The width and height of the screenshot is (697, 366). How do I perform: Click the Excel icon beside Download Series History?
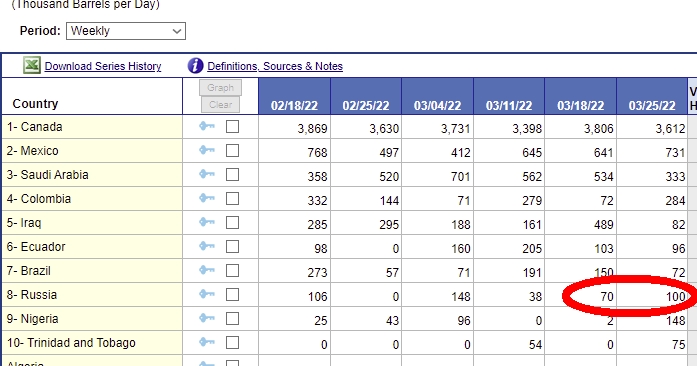coord(32,65)
